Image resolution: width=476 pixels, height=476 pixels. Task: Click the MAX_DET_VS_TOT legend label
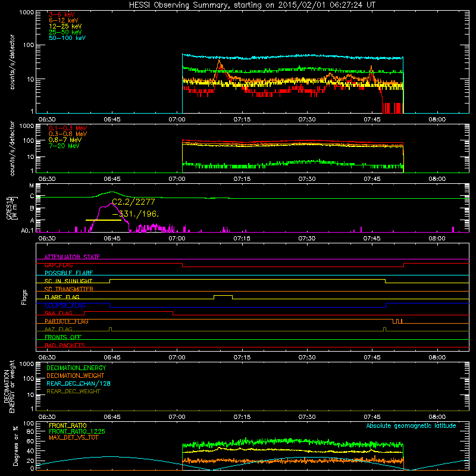point(73,437)
